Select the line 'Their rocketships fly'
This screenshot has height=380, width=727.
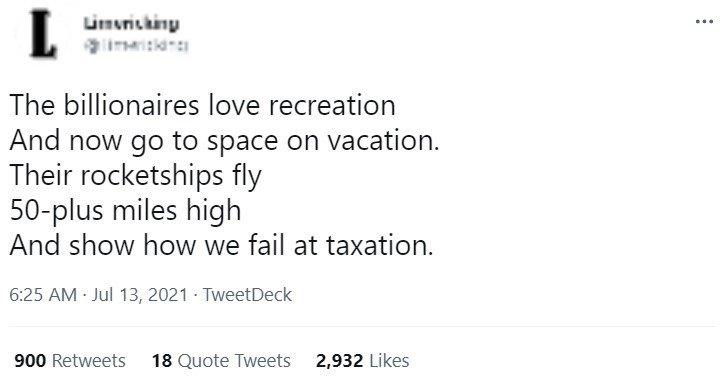(x=135, y=176)
